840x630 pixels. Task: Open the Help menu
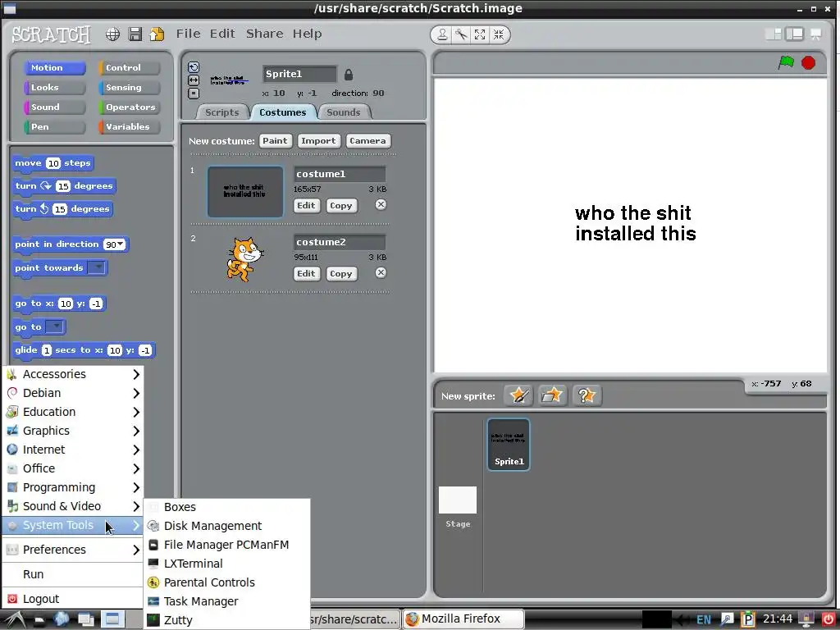(x=307, y=34)
